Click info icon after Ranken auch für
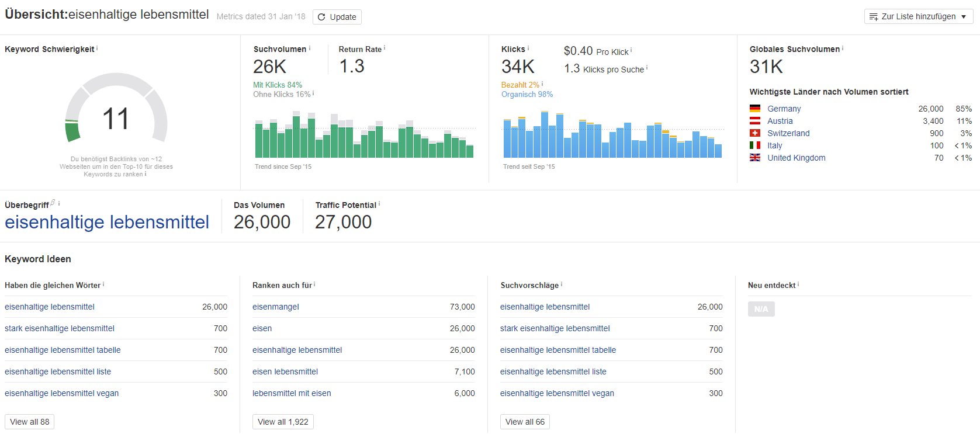The height and width of the screenshot is (434, 980). 314,284
